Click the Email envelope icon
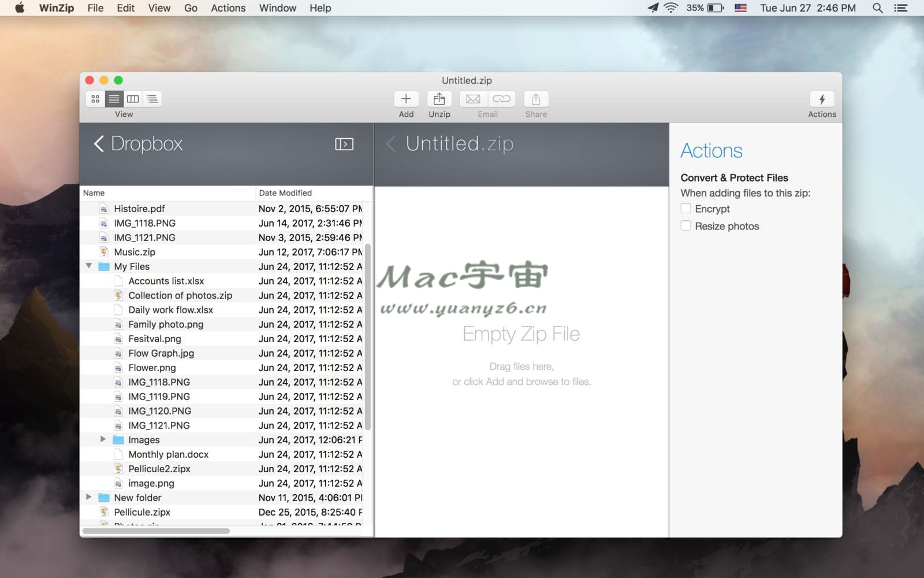Image resolution: width=924 pixels, height=578 pixels. point(473,99)
